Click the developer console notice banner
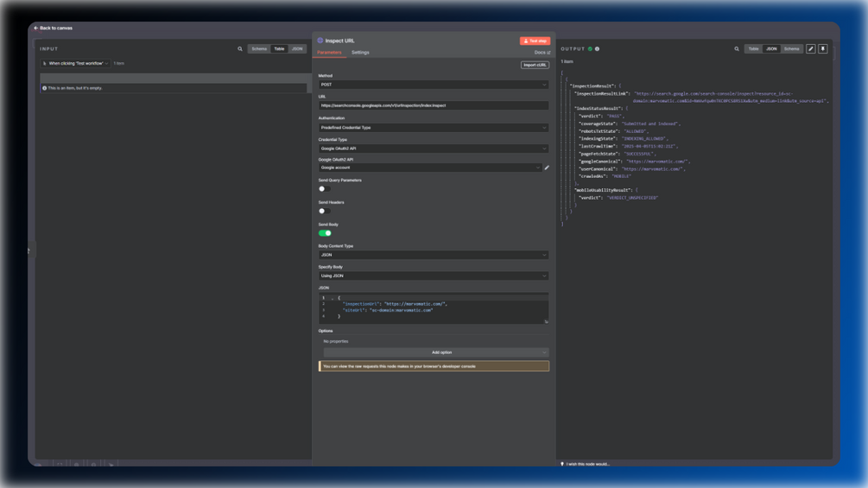This screenshot has height=488, width=868. [x=434, y=366]
